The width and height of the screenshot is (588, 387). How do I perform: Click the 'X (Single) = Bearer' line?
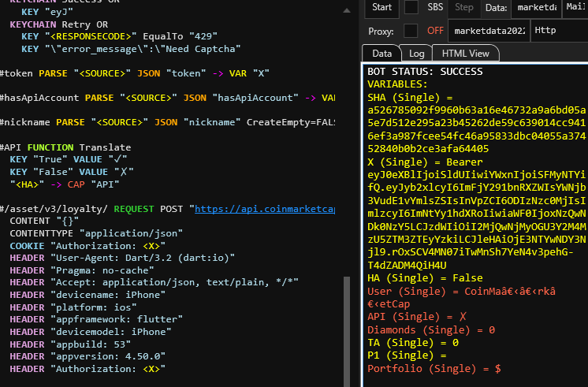(x=425, y=162)
